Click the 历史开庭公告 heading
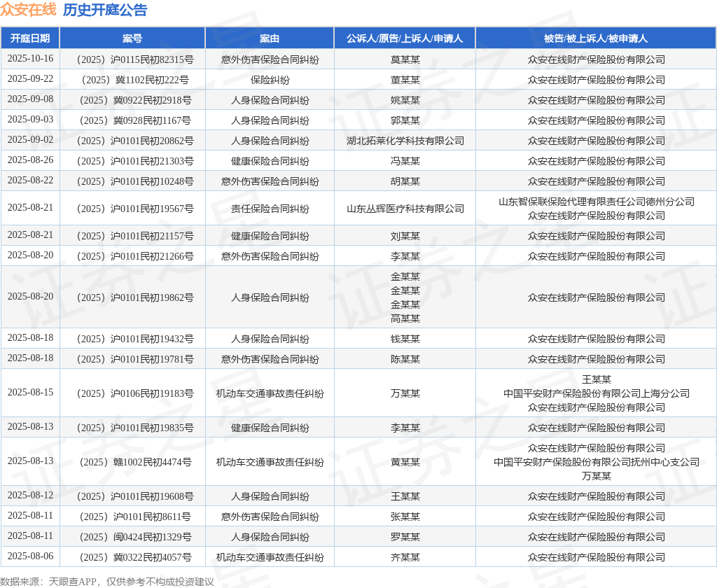 tap(105, 10)
